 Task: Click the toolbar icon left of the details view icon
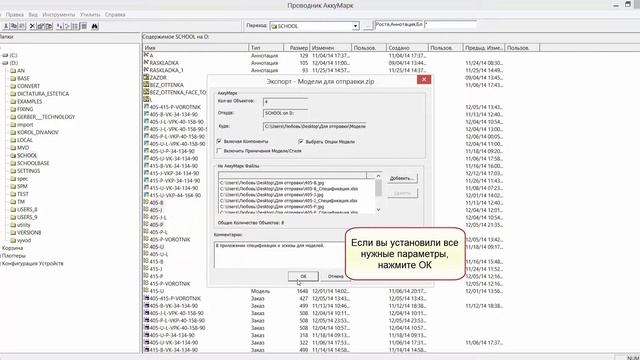point(75,26)
